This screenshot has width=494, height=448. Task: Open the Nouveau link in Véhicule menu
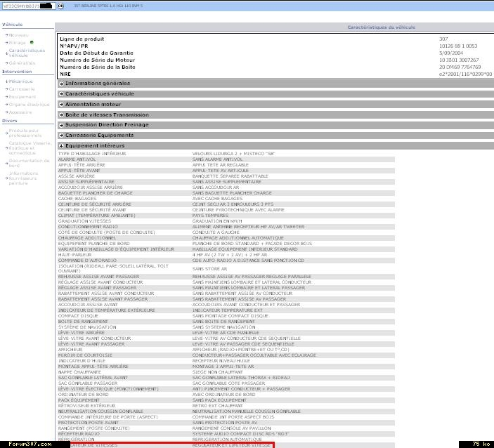tap(18, 35)
